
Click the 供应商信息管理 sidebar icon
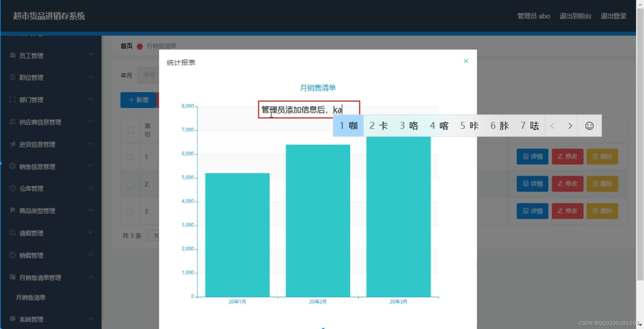click(13, 122)
